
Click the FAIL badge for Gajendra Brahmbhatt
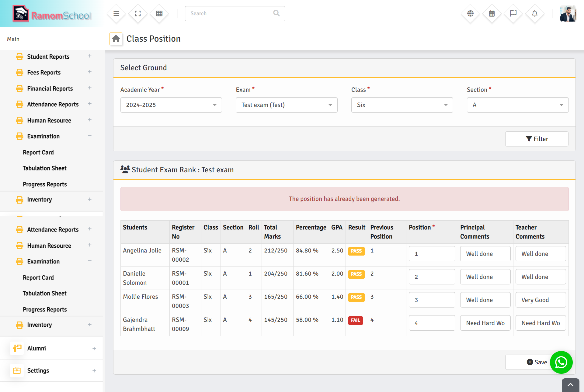(x=356, y=320)
